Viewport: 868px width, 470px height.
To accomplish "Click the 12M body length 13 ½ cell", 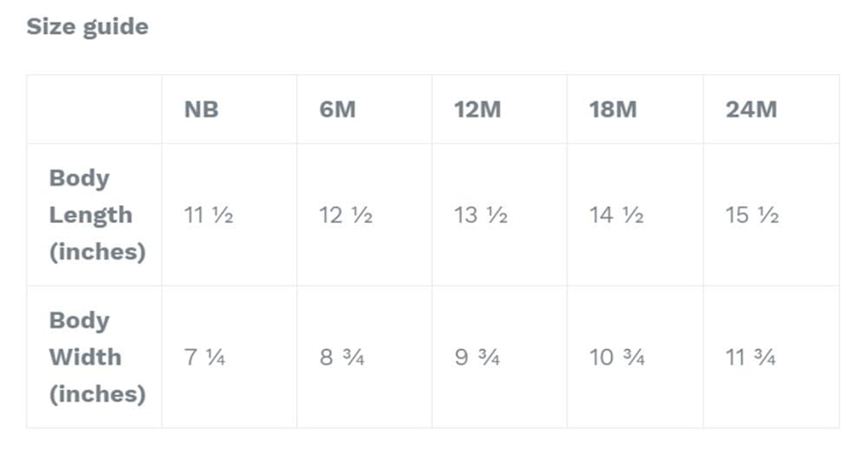I will click(x=481, y=215).
